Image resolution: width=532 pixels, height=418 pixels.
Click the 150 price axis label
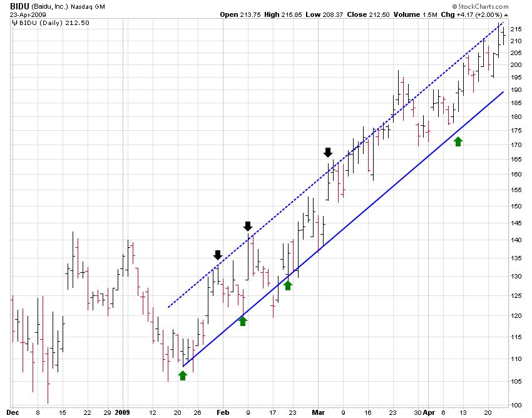tap(516, 206)
